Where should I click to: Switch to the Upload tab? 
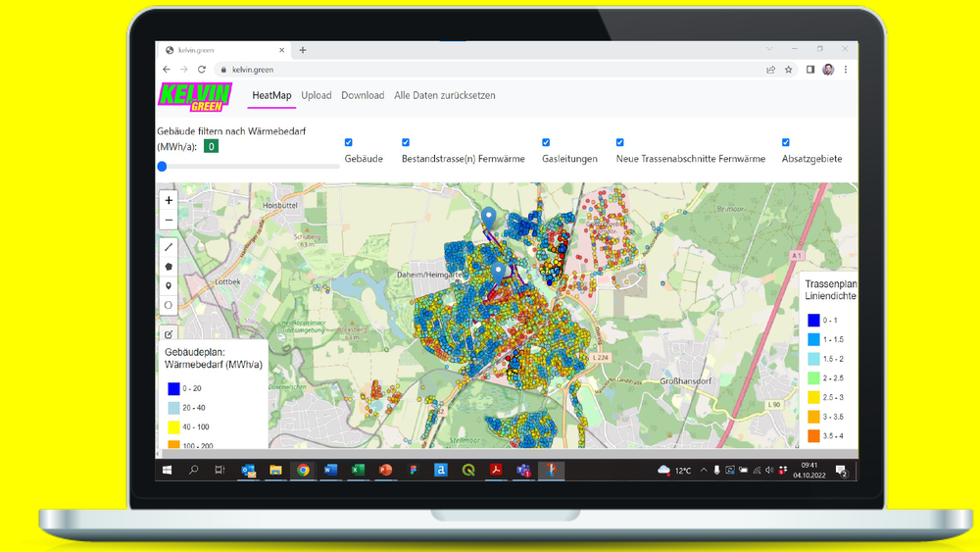[x=317, y=96]
